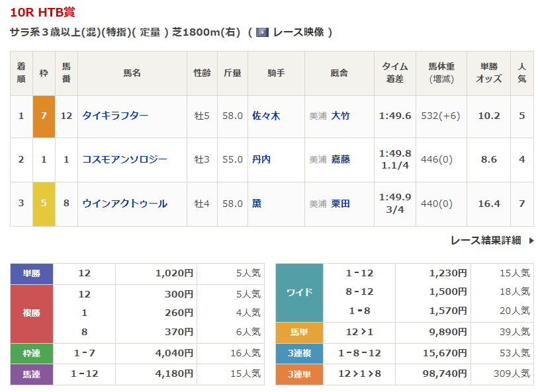Open the レース結果詳細 link

(x=485, y=241)
